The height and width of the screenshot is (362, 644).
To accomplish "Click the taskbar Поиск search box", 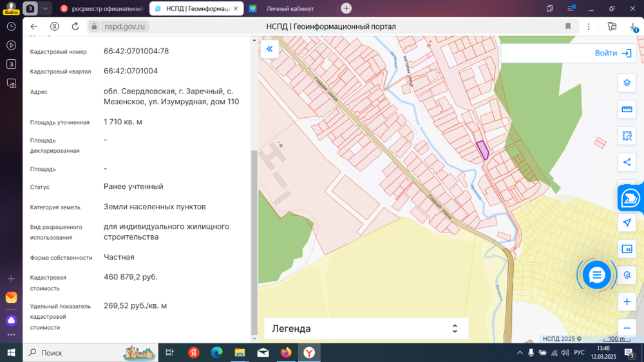I will tap(90, 352).
